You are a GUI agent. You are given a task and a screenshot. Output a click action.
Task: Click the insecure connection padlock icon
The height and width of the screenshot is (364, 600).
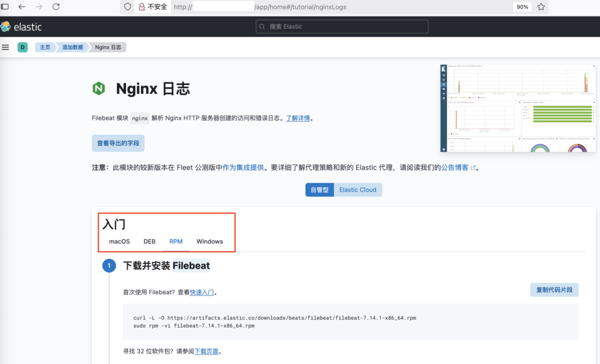[142, 7]
